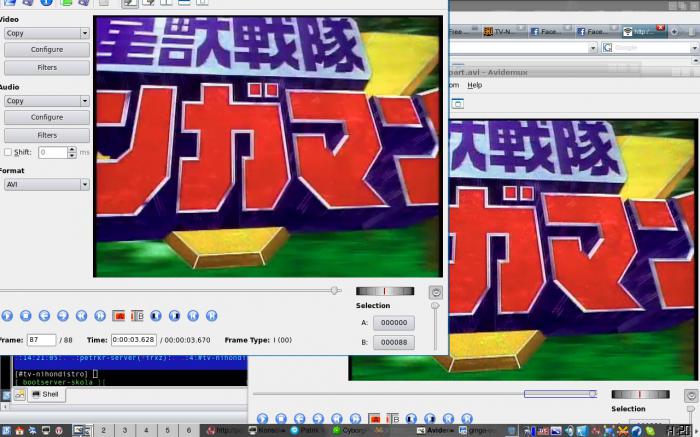Open a new browser tab with plus button

674,31
